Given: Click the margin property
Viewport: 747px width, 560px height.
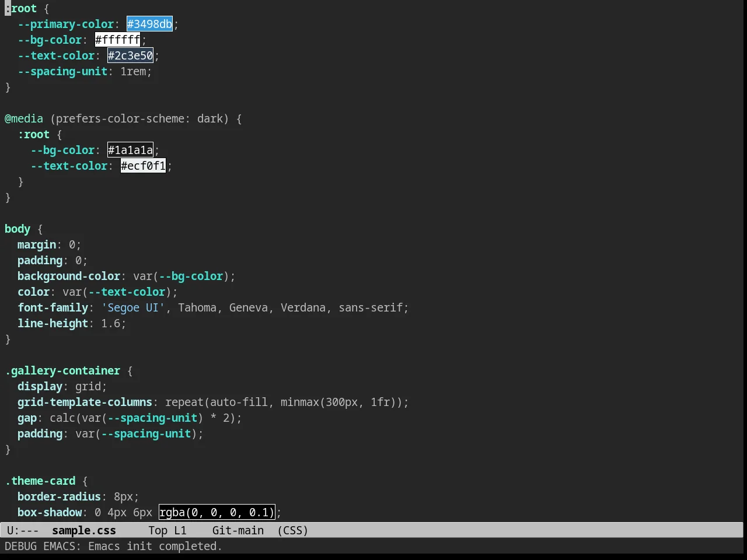Looking at the screenshot, I should click(x=37, y=244).
